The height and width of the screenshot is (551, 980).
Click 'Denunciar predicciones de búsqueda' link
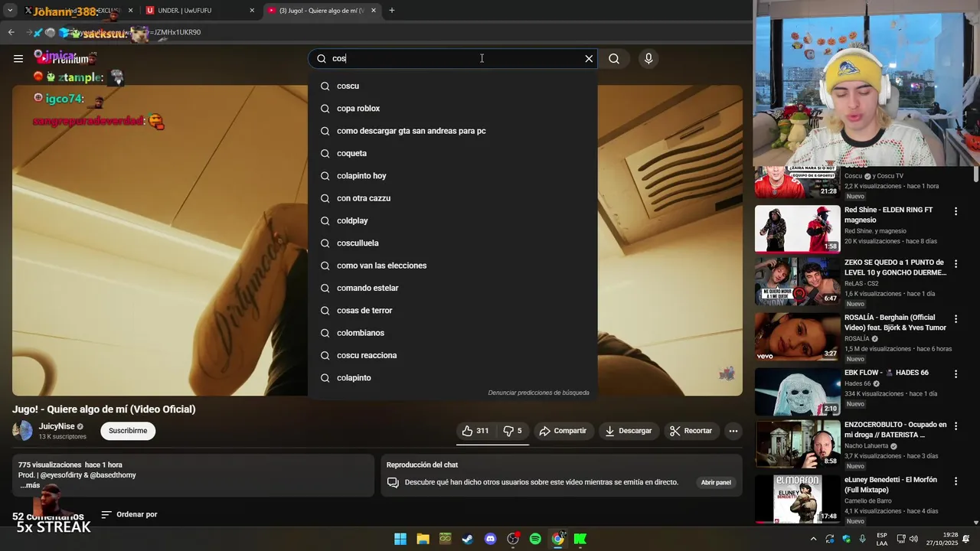[x=538, y=393]
